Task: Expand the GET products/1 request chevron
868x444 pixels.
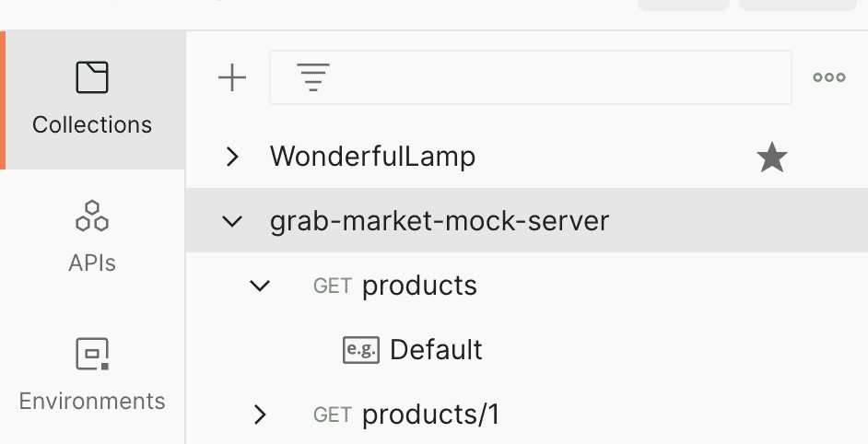Action: (x=260, y=415)
